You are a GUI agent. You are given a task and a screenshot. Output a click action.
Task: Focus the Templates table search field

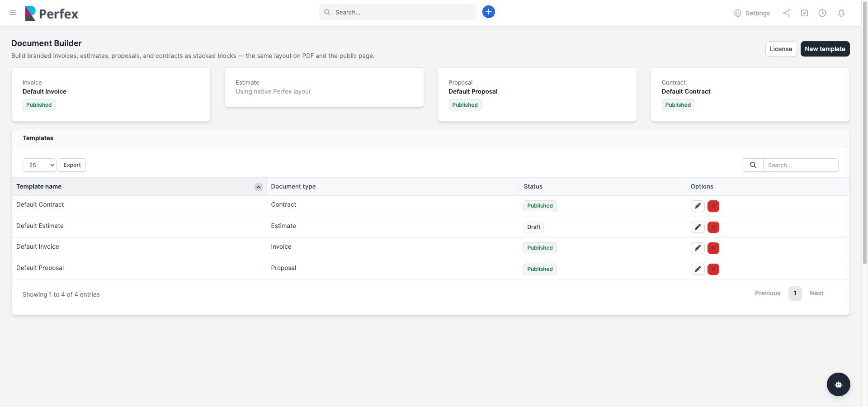pos(801,165)
